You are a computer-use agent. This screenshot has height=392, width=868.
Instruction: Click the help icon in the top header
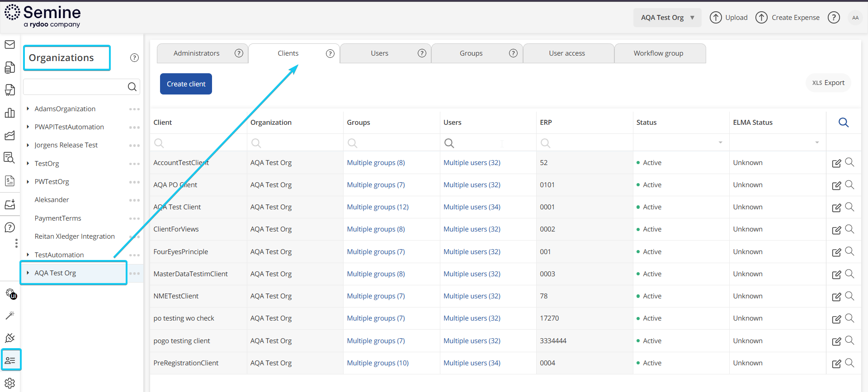[x=833, y=18]
